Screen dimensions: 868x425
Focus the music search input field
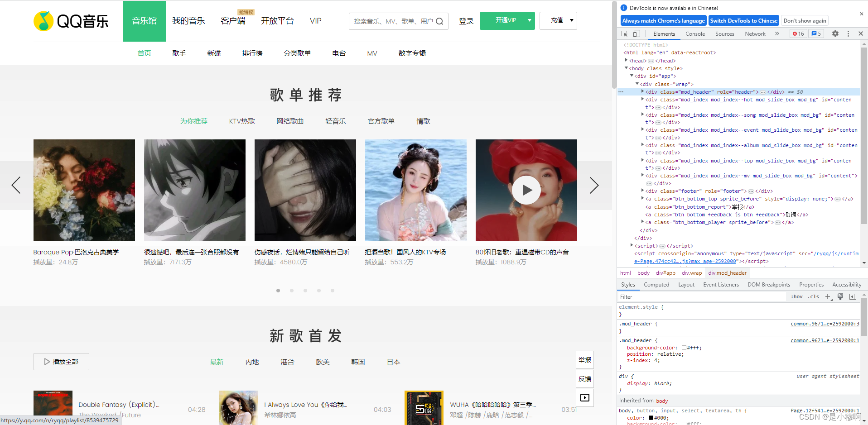coord(392,21)
